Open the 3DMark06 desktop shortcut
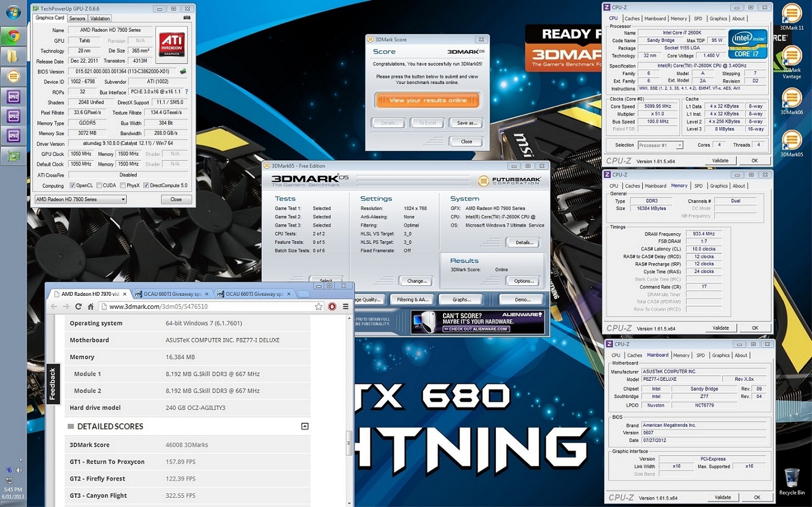The height and width of the screenshot is (507, 812). (x=792, y=102)
